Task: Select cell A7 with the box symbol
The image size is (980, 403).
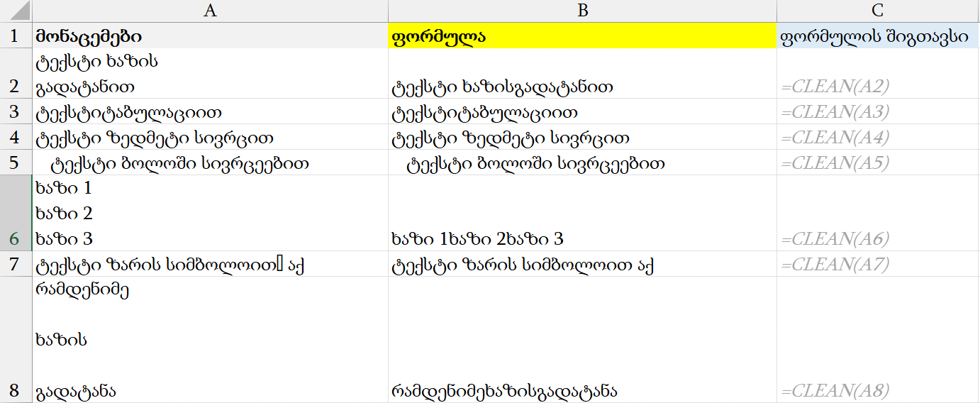Action: pyautogui.click(x=210, y=264)
